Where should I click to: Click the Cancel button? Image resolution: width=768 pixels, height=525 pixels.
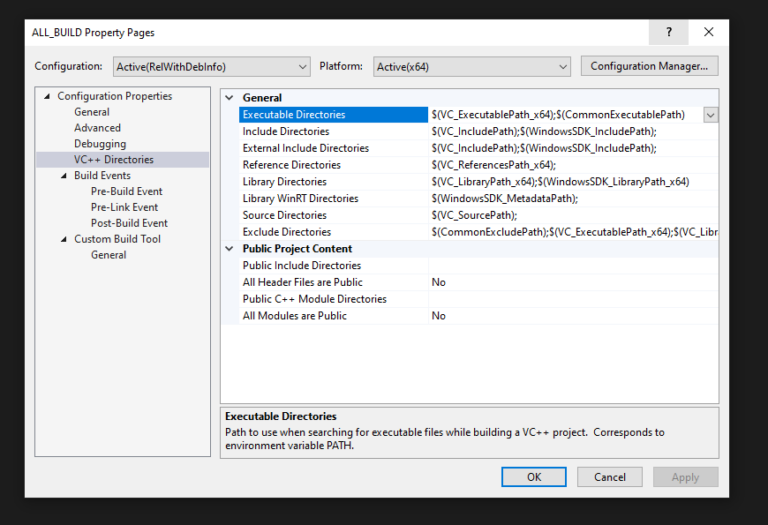610,477
